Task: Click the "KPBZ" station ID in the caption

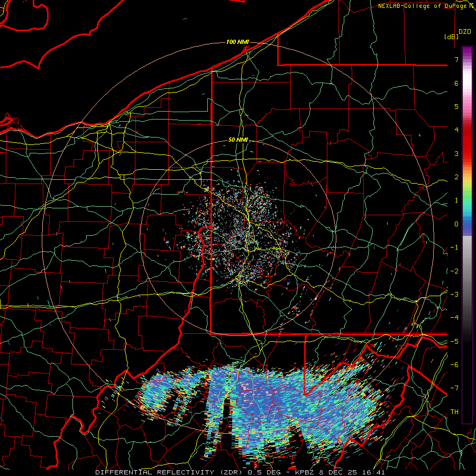Action: pyautogui.click(x=305, y=472)
